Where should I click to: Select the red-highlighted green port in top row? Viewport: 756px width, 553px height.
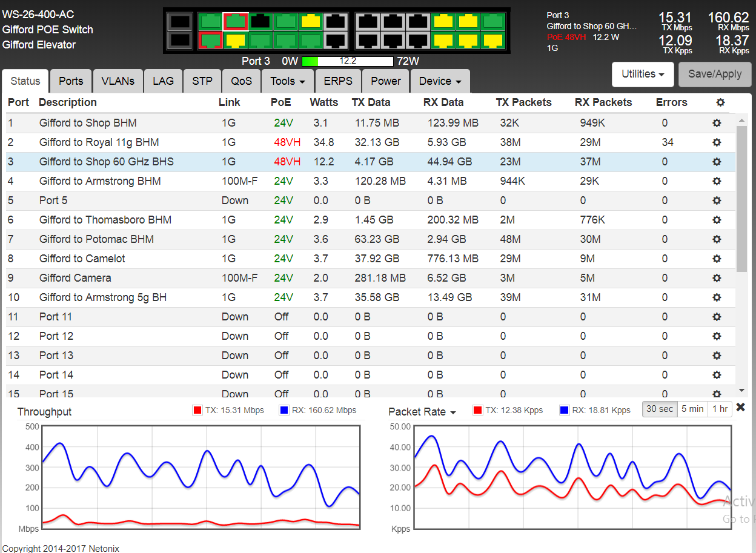click(x=235, y=21)
